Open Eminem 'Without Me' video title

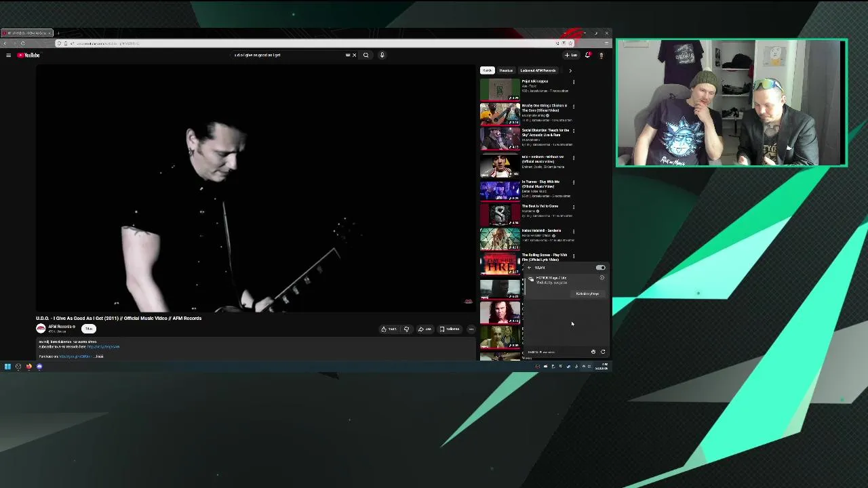coord(542,159)
